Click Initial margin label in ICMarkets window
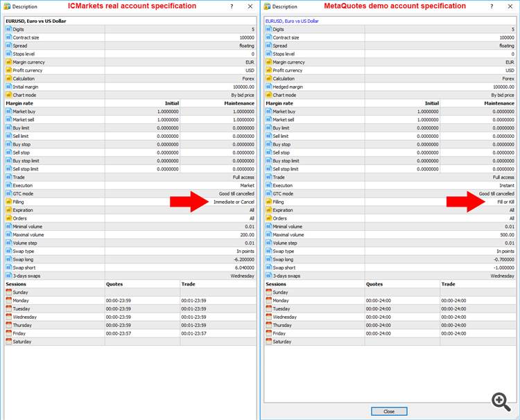 (x=26, y=87)
